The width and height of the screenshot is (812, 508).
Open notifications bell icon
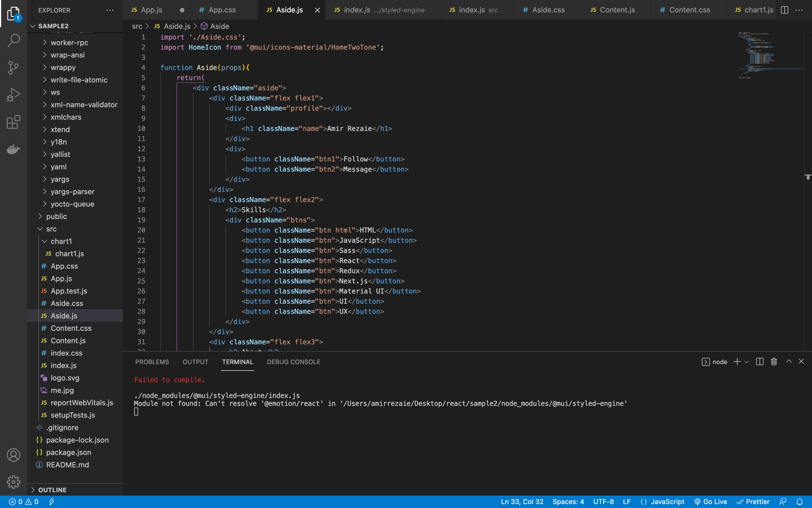(x=800, y=502)
